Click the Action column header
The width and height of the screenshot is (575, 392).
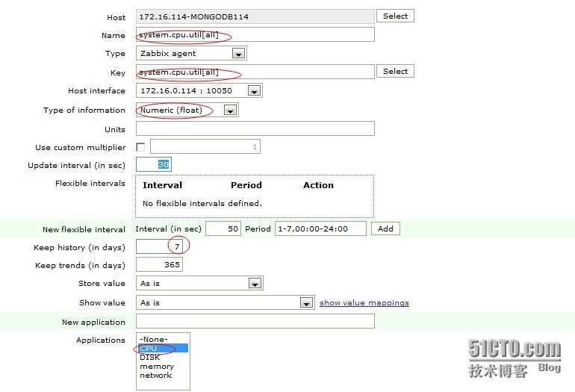pyautogui.click(x=318, y=185)
